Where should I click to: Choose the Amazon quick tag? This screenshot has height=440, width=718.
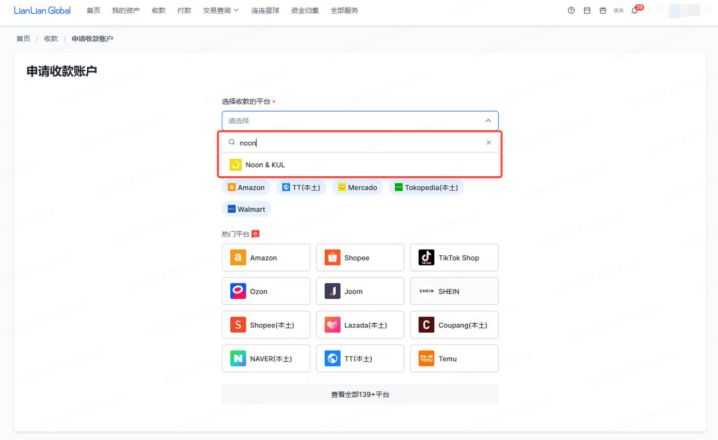[246, 187]
